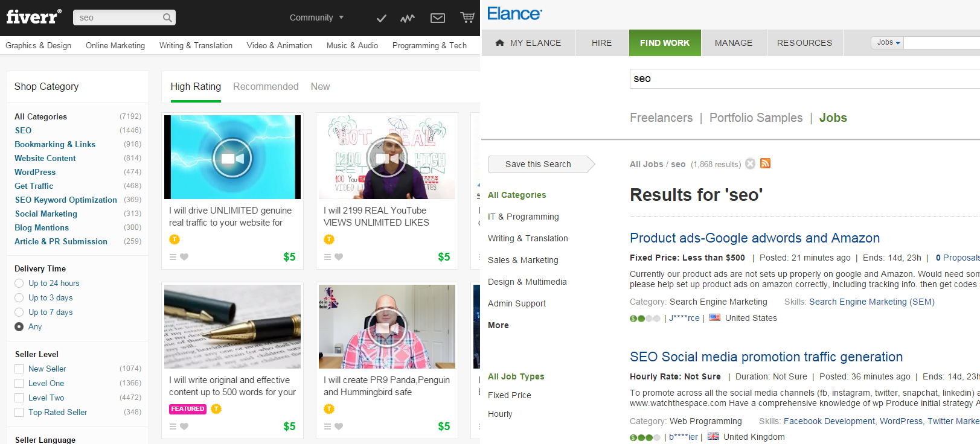
Task: Open the pen and paper gig thumbnail
Action: [232, 326]
